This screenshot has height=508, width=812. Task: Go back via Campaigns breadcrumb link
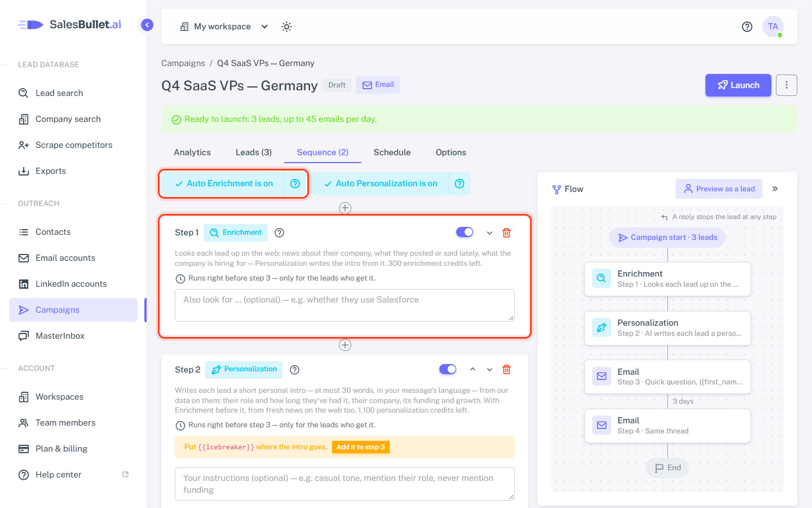[x=183, y=63]
